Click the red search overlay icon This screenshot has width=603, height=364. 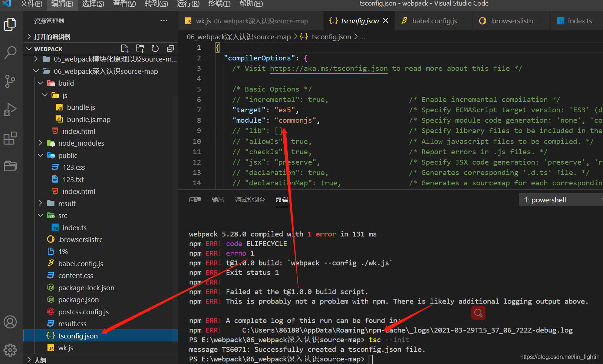coord(478,313)
